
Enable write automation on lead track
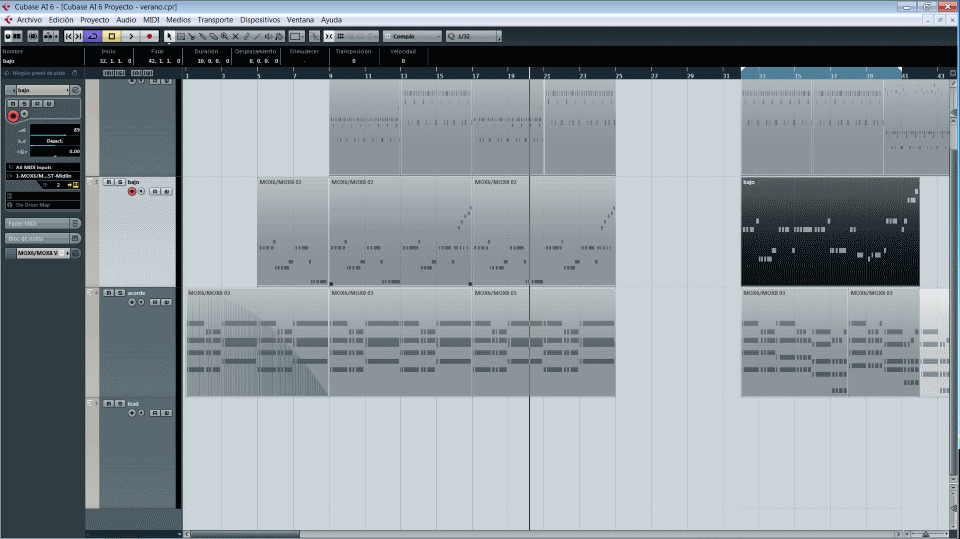pos(166,413)
